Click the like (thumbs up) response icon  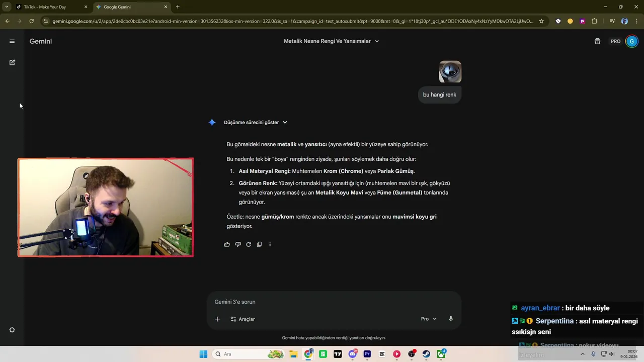point(227,244)
